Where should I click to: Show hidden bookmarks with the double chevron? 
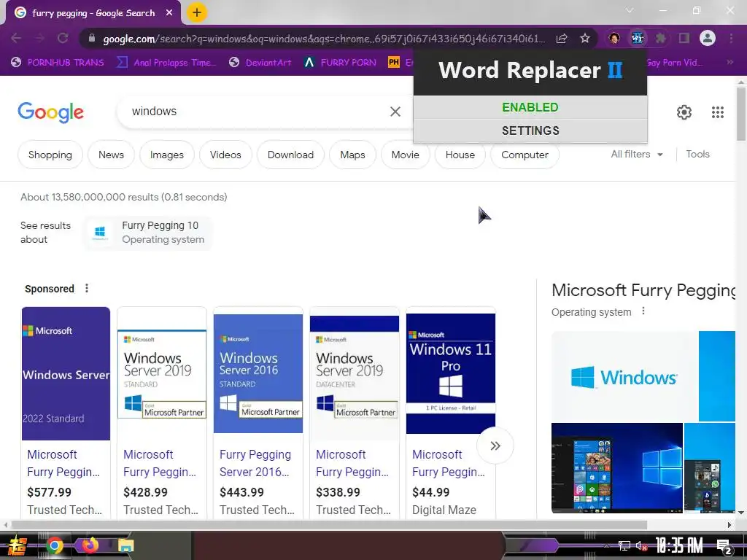[x=729, y=63]
